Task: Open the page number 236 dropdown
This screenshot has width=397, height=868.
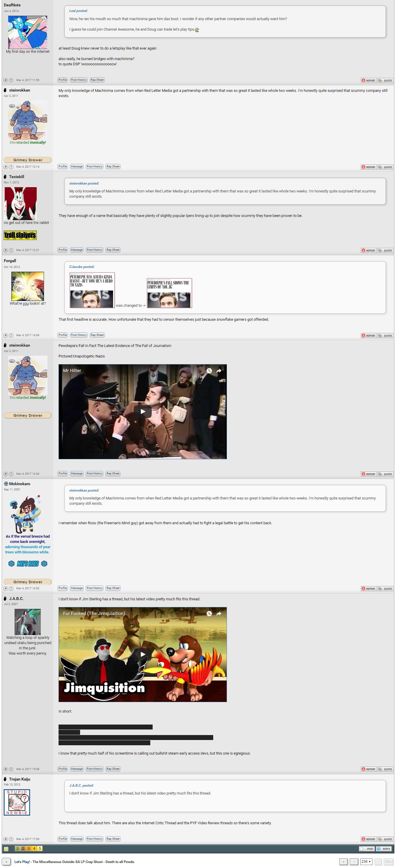Action: [x=366, y=861]
